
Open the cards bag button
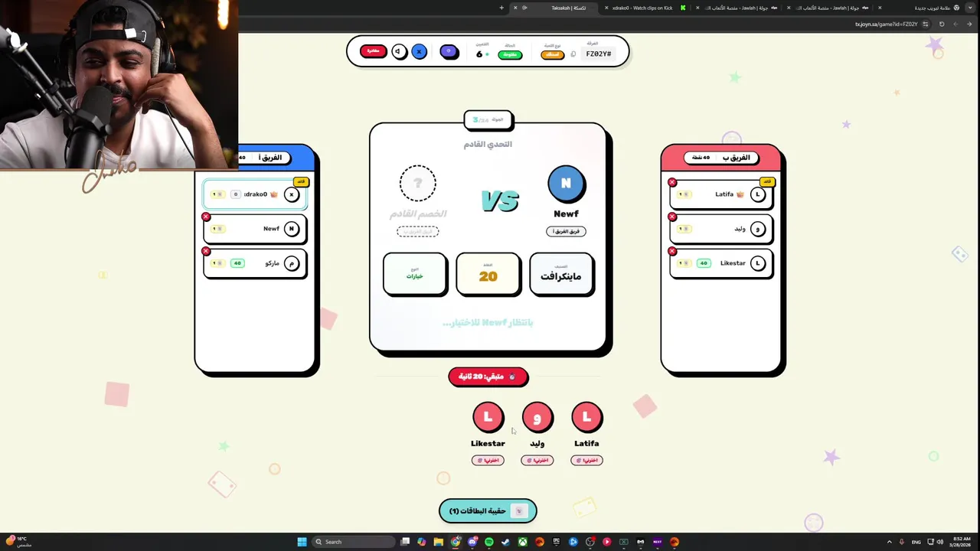pyautogui.click(x=488, y=510)
